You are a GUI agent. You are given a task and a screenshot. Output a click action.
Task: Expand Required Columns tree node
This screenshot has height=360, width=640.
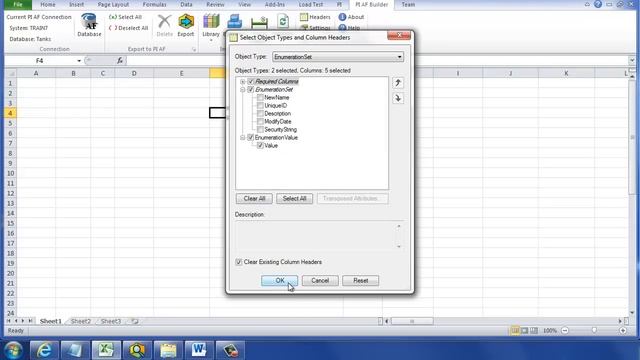point(242,82)
